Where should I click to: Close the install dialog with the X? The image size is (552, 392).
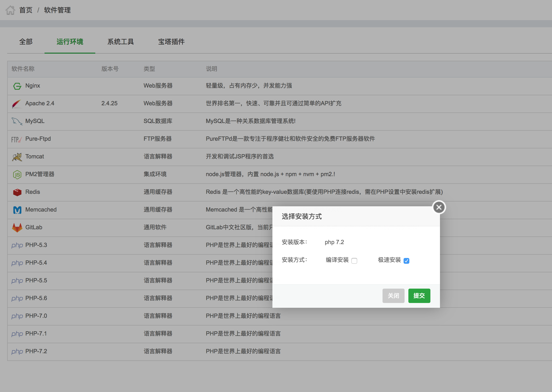(x=439, y=207)
